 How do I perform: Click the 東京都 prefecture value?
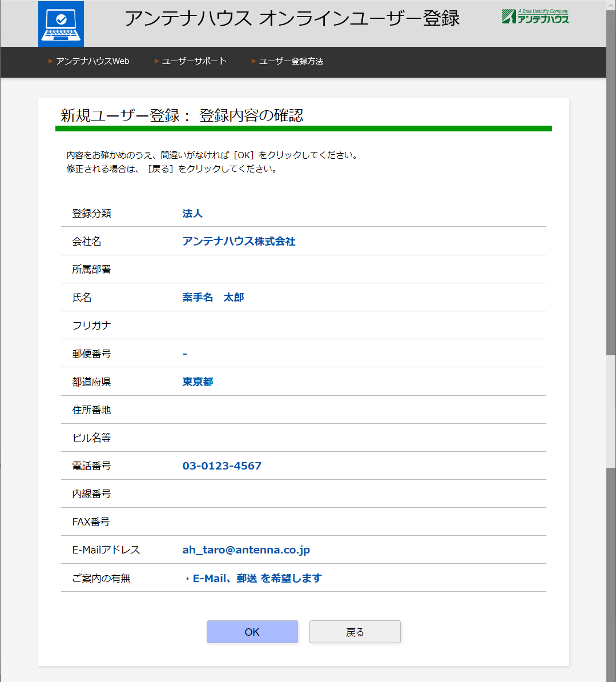tap(197, 381)
